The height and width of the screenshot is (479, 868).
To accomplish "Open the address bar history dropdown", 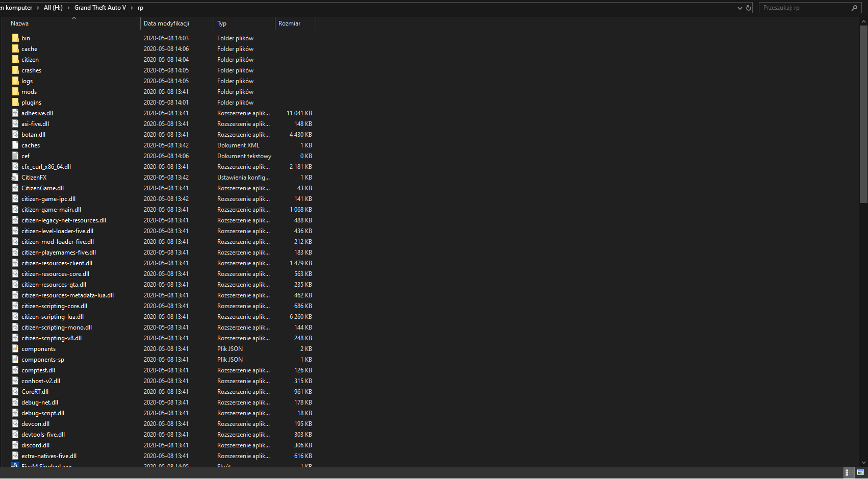I will pyautogui.click(x=739, y=8).
